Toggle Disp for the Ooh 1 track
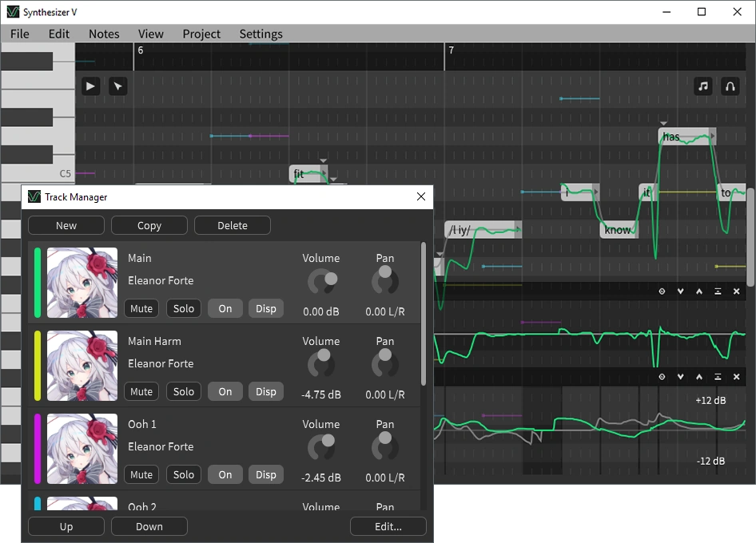The height and width of the screenshot is (543, 756). click(266, 474)
